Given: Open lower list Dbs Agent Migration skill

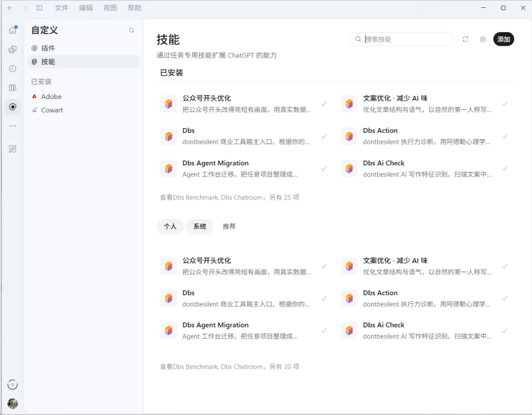Looking at the screenshot, I should coord(244,331).
